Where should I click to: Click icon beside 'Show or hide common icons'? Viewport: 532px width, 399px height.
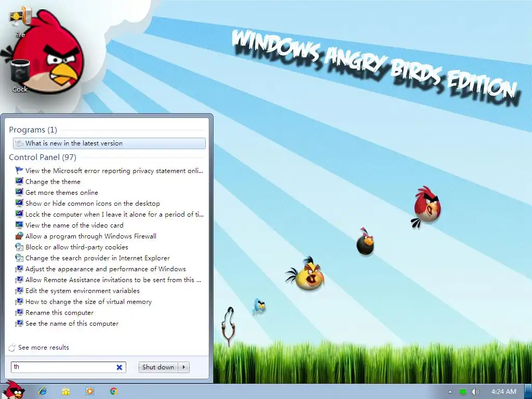[x=19, y=203]
